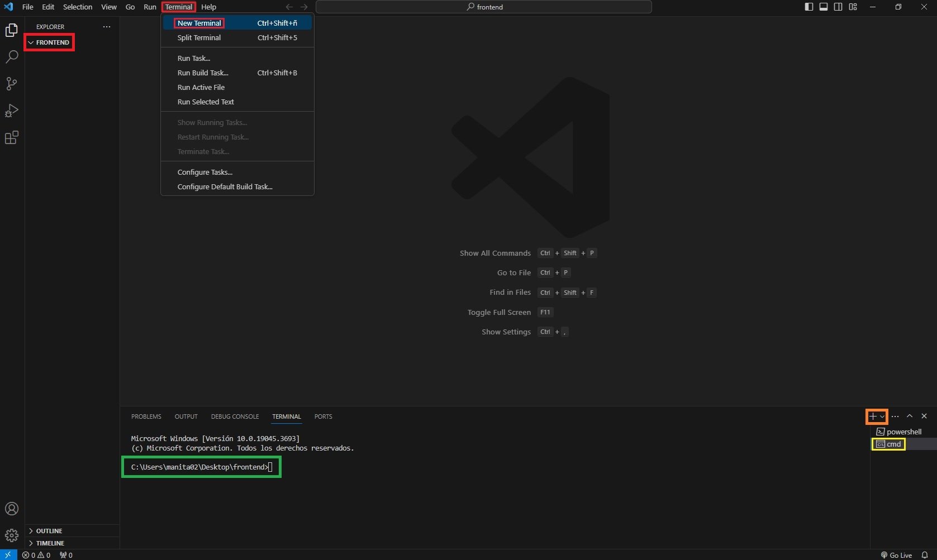Open the Go menu
Image resolution: width=937 pixels, height=560 pixels.
pyautogui.click(x=130, y=7)
